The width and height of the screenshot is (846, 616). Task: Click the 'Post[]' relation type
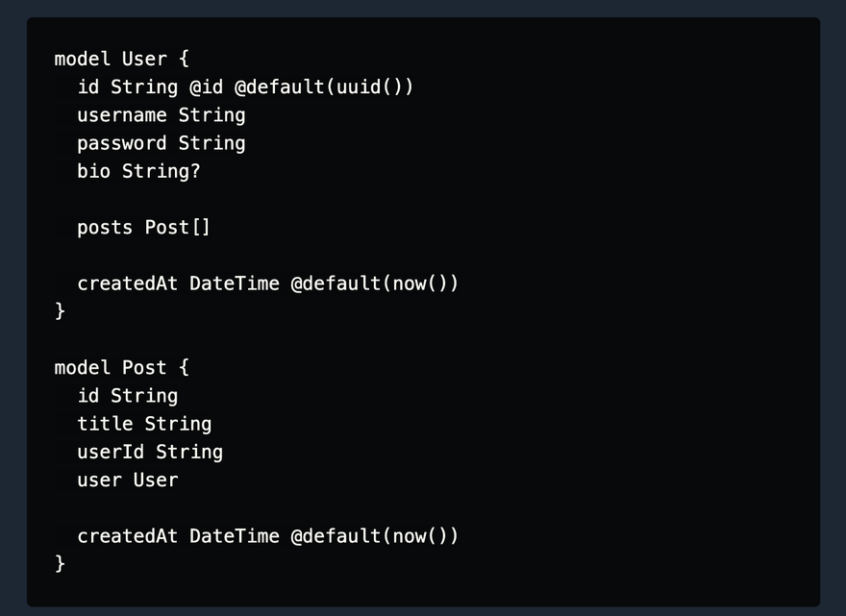(177, 227)
